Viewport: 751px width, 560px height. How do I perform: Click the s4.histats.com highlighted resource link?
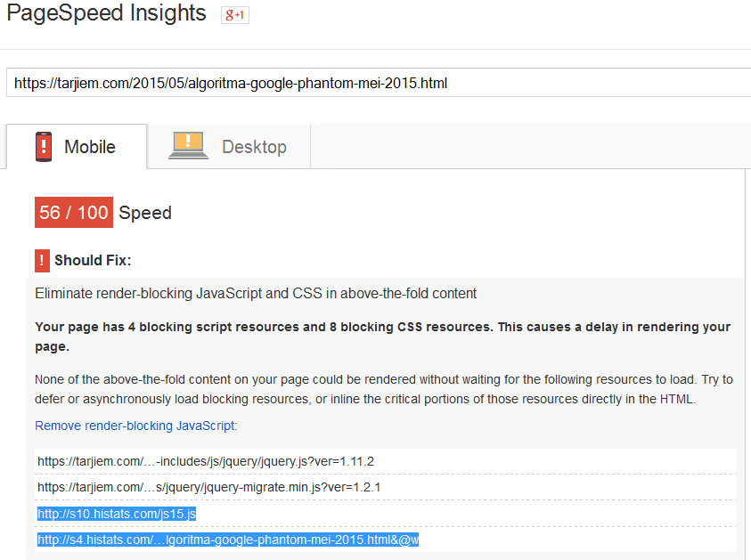227,539
